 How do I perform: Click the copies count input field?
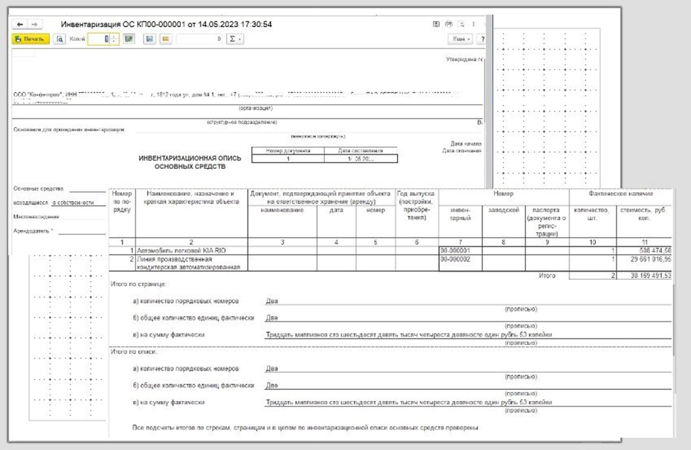pyautogui.click(x=99, y=39)
